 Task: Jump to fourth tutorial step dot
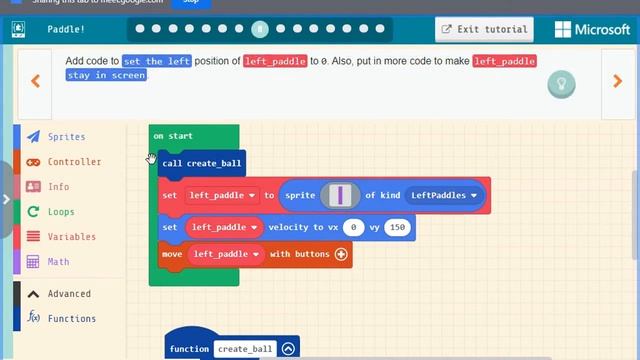(x=189, y=29)
